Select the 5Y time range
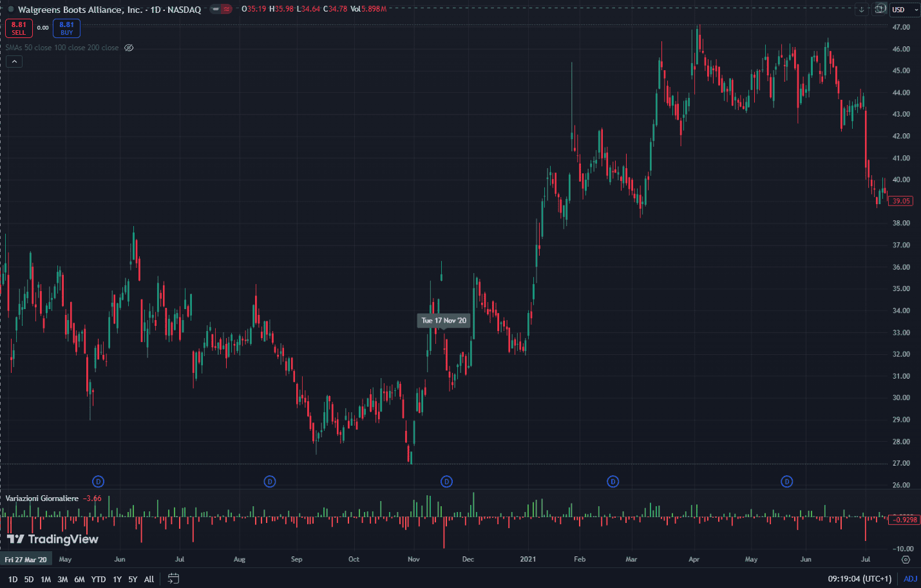The height and width of the screenshot is (588, 921). 133,579
